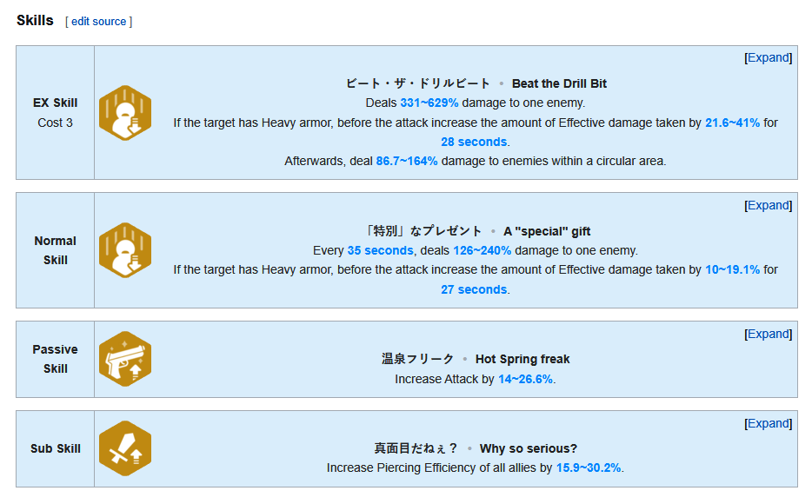
Task: Click the Normal Skill hexagon icon
Action: click(125, 250)
